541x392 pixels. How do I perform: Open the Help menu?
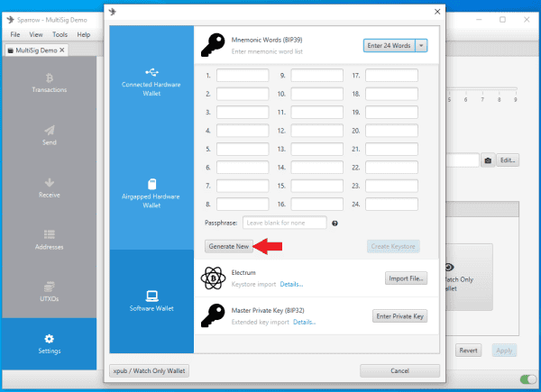click(84, 34)
